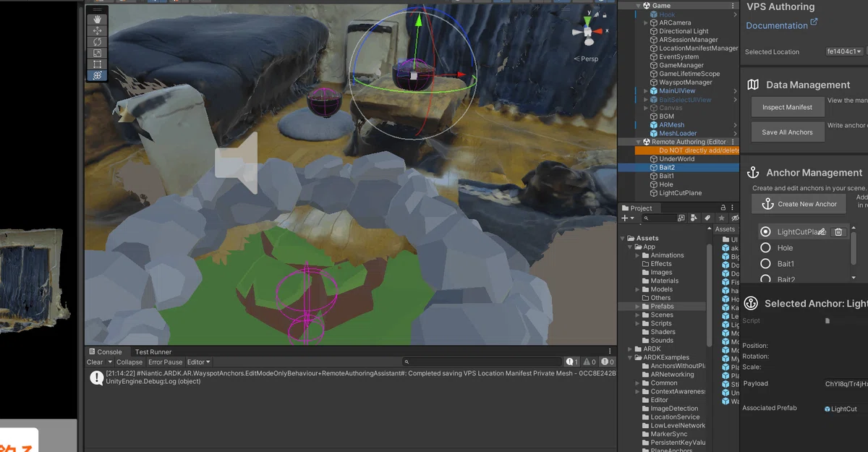Toggle hidden packages visibility eye icon

pyautogui.click(x=735, y=218)
